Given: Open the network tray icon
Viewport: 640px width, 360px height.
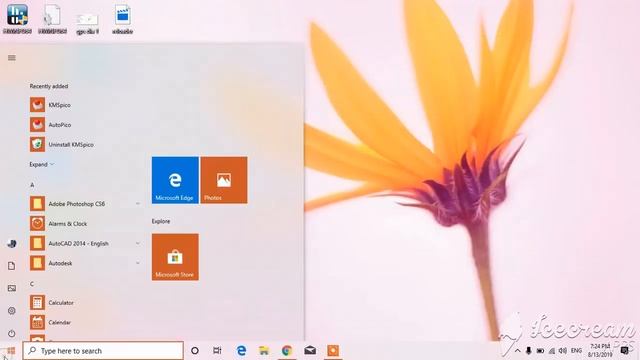Looking at the screenshot, I should [551, 351].
